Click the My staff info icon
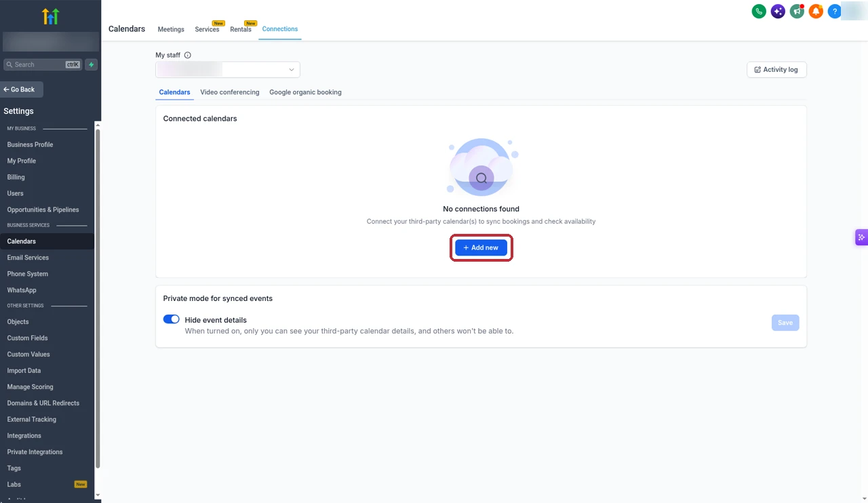This screenshot has width=868, height=503. (188, 56)
